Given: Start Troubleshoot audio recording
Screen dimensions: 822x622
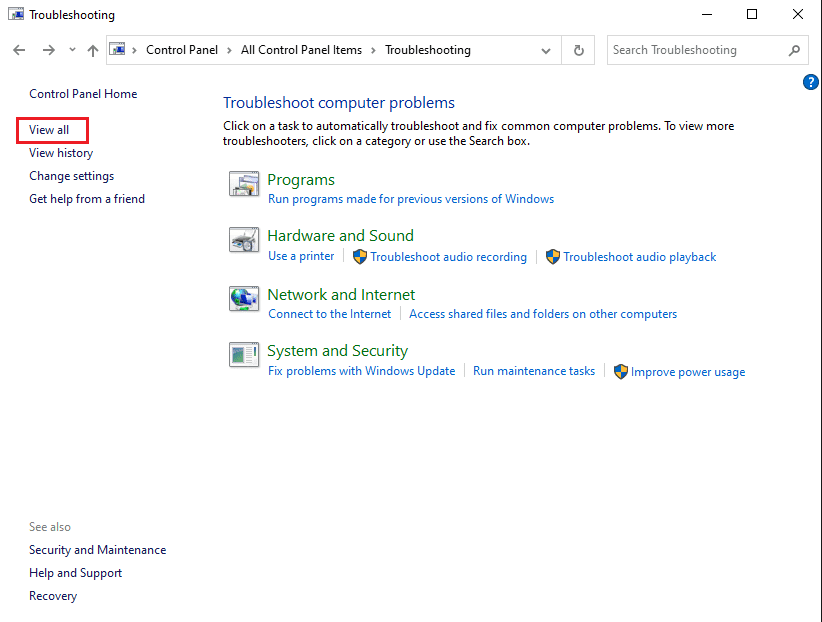Looking at the screenshot, I should point(448,257).
